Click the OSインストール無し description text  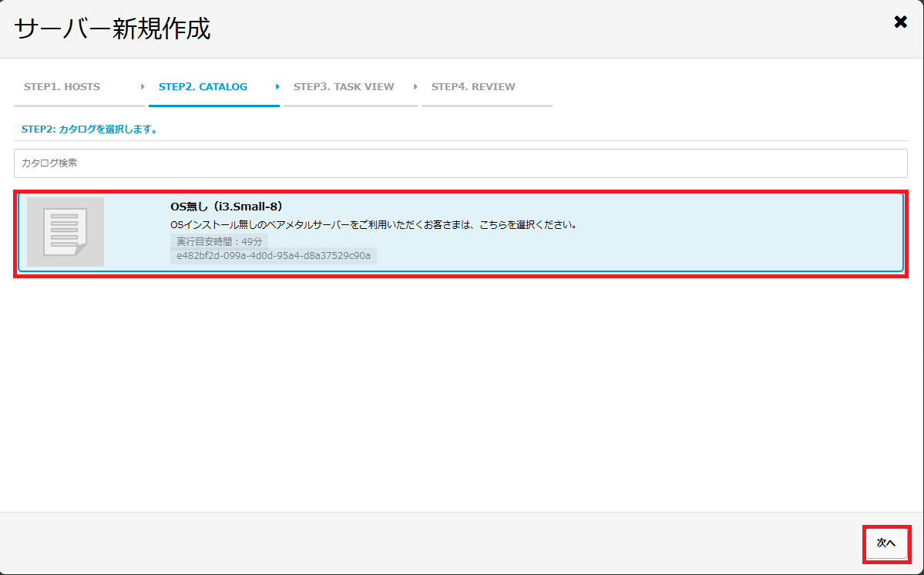point(374,225)
